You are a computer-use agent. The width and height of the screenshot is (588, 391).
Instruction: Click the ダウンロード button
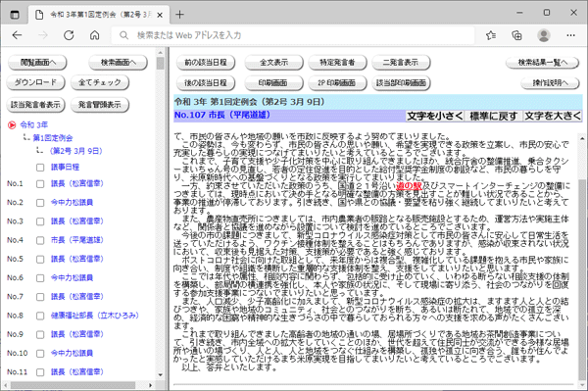(35, 82)
